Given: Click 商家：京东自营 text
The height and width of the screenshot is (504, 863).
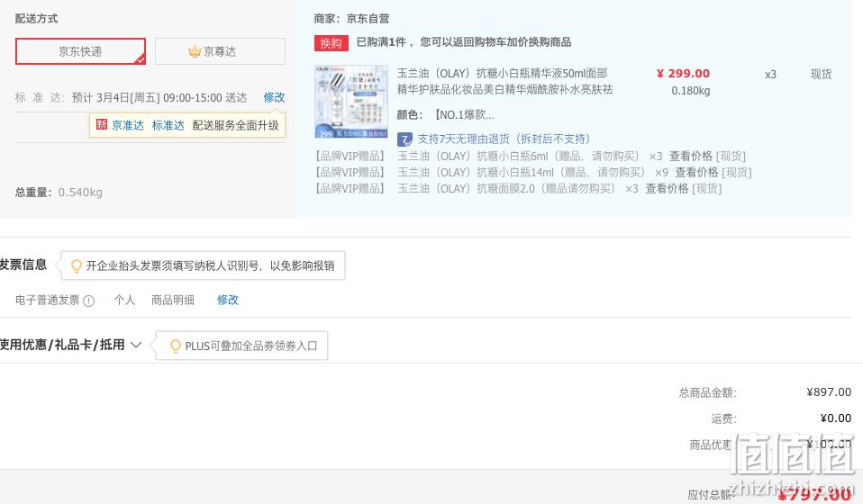Looking at the screenshot, I should (x=351, y=19).
